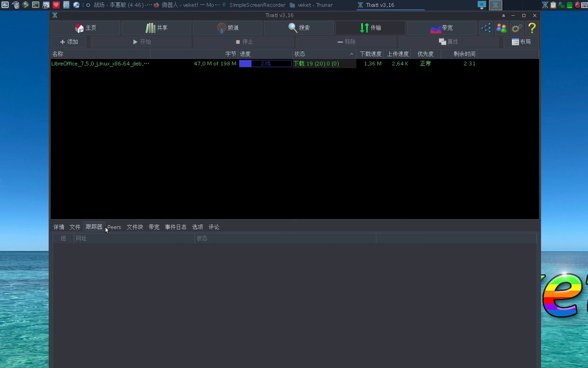Open the terminal icon in taskbar
Screen dimensions: 588x368
36,5
